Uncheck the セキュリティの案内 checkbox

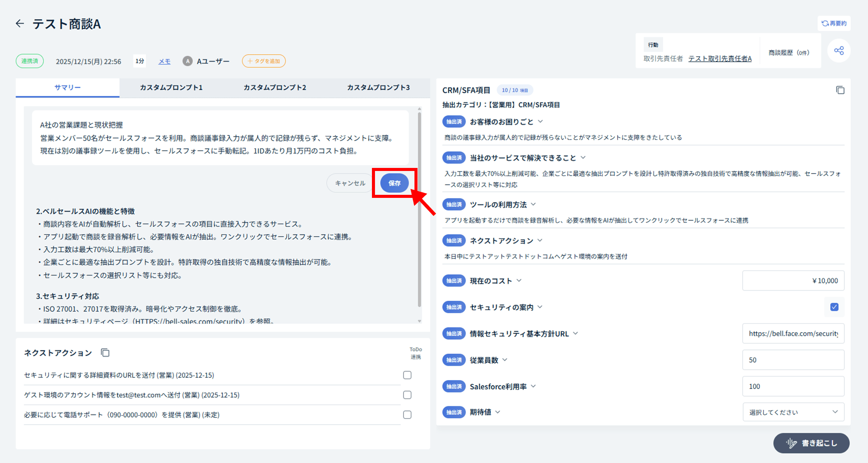click(834, 307)
